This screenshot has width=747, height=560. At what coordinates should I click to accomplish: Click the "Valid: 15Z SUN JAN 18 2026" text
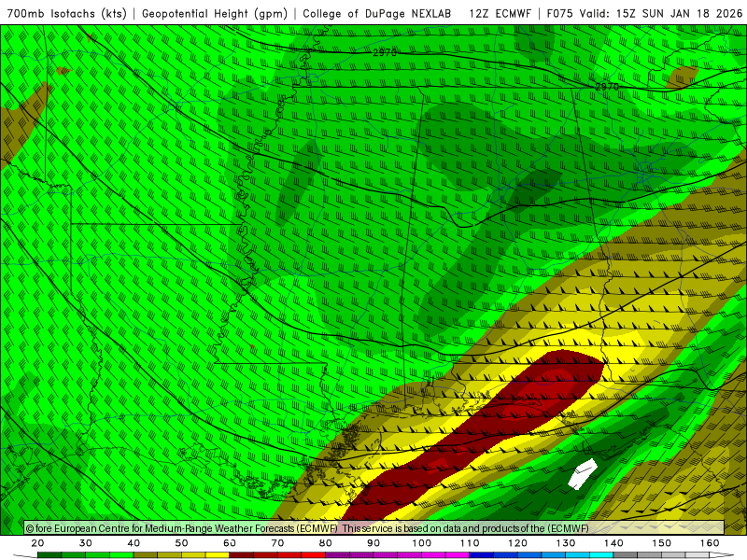point(661,14)
